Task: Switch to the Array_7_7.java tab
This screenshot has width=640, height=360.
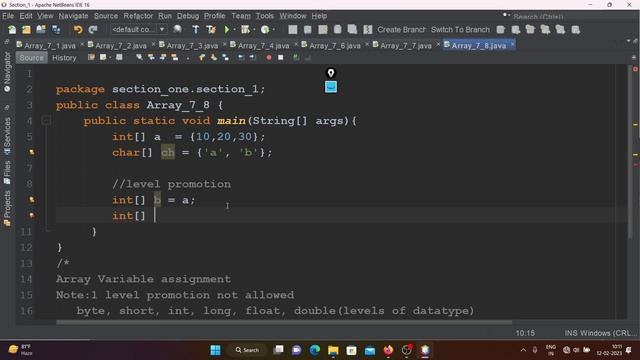Action: point(406,45)
